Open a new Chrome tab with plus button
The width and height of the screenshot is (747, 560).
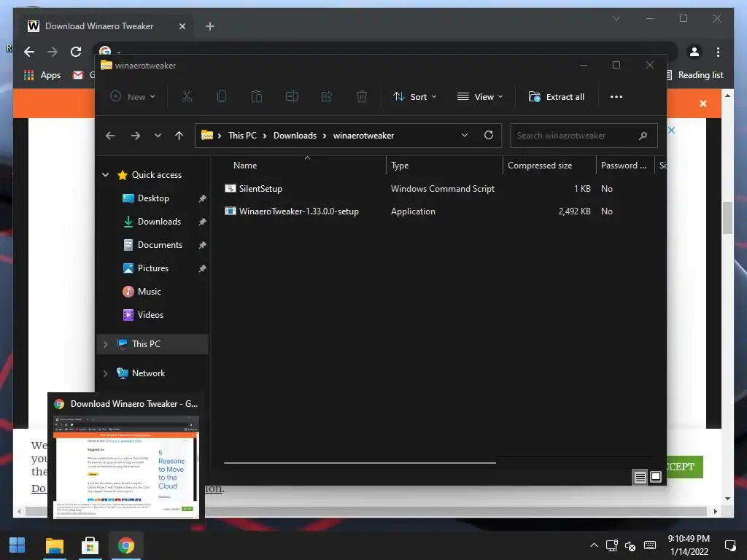point(210,26)
